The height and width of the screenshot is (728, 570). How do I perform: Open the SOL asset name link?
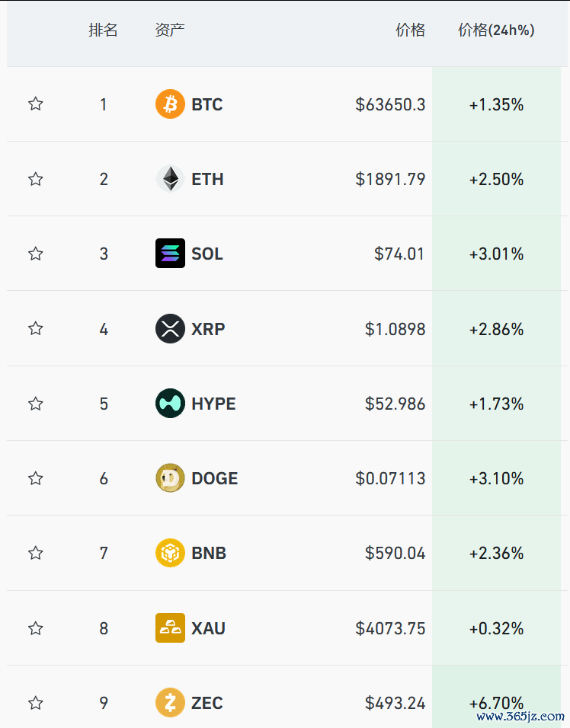coord(207,254)
